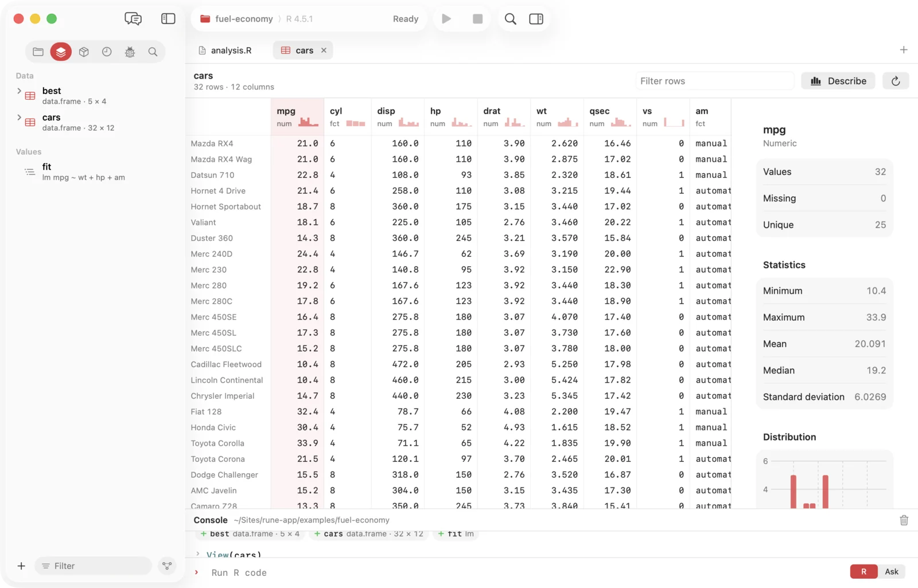Click the Fiat 128 drat value 4.08

tap(514, 412)
